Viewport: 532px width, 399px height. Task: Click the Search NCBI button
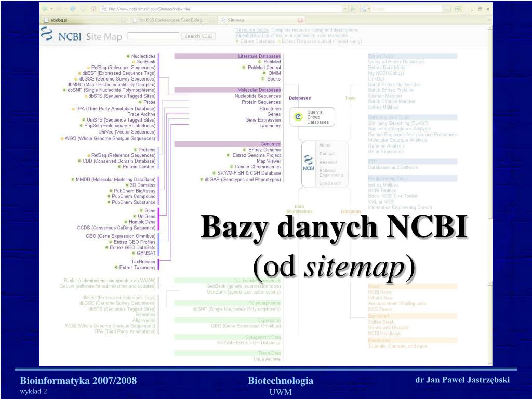pos(198,36)
